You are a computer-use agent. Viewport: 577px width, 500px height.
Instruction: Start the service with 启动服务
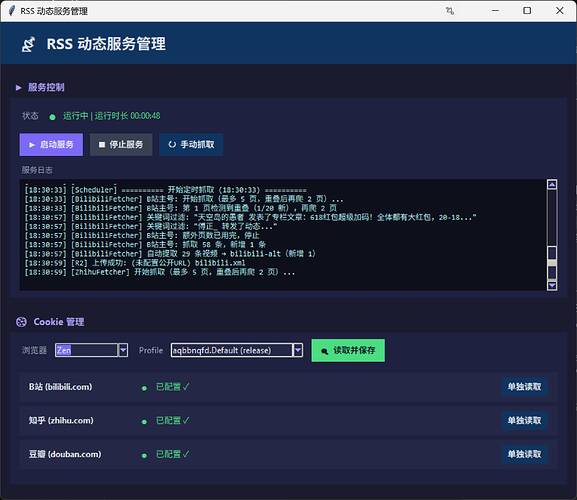click(x=51, y=145)
